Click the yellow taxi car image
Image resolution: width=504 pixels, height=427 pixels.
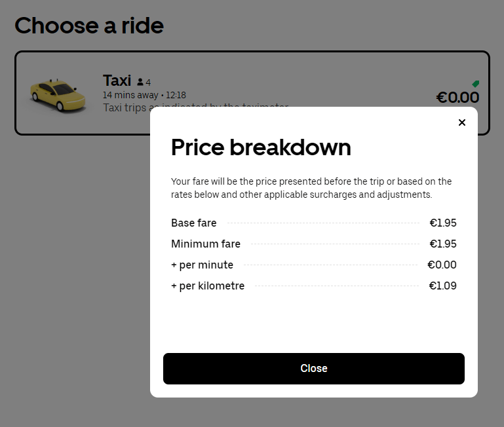coord(58,95)
